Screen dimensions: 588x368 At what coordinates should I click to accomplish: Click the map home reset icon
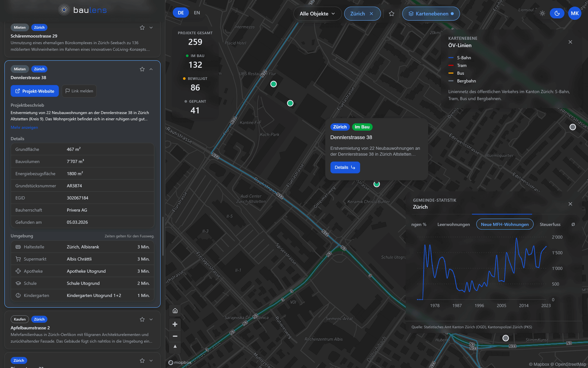[175, 311]
